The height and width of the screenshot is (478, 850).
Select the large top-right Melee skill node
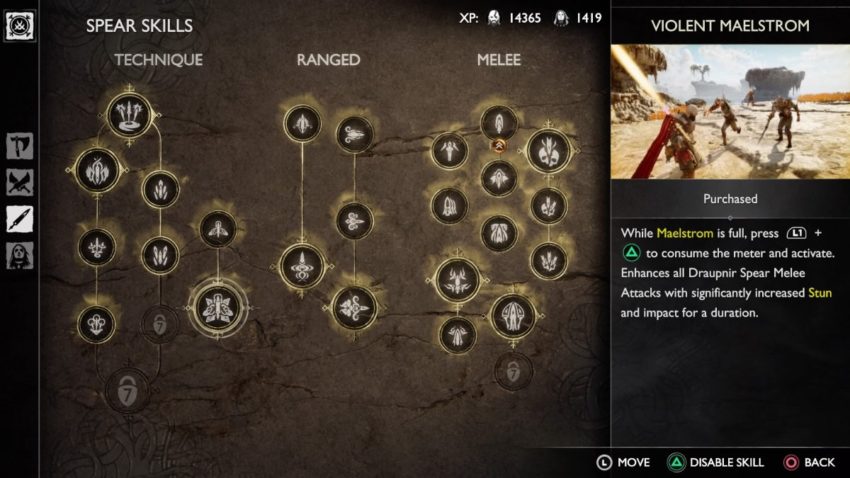549,151
